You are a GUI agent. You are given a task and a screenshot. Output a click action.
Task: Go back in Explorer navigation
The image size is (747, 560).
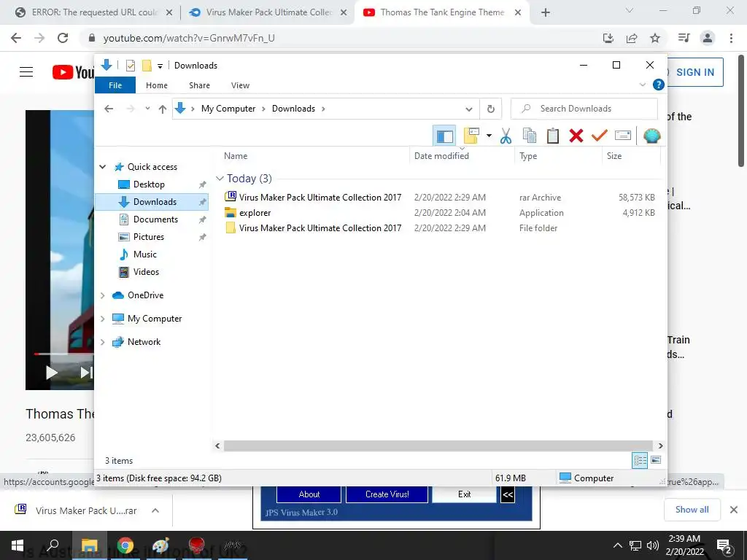[109, 109]
